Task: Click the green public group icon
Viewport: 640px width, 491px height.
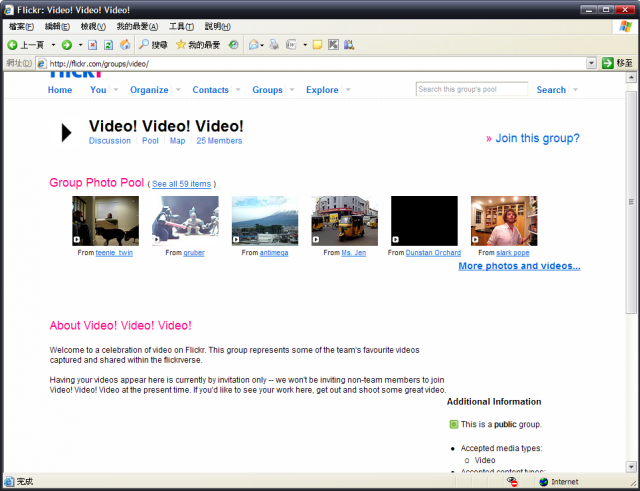Action: [453, 424]
